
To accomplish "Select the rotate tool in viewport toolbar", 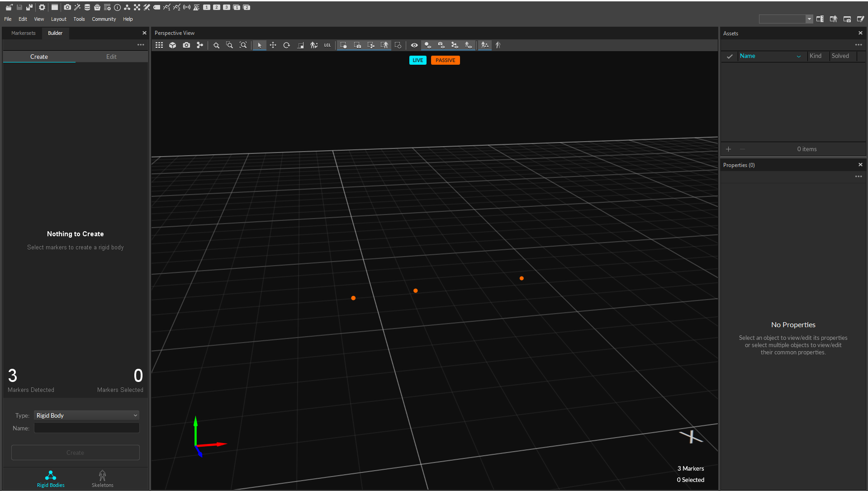I will [x=286, y=45].
